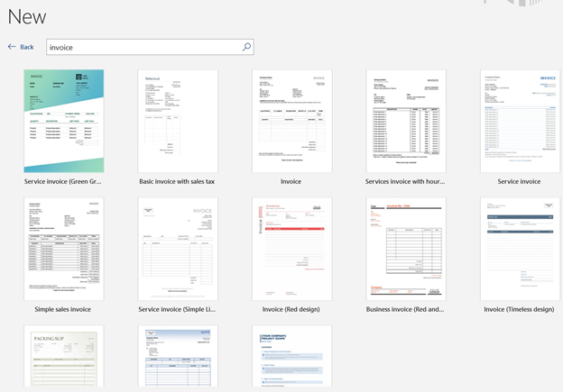This screenshot has height=392, width=563.
Task: Open the blue Quote template thumbnail
Action: (x=178, y=356)
